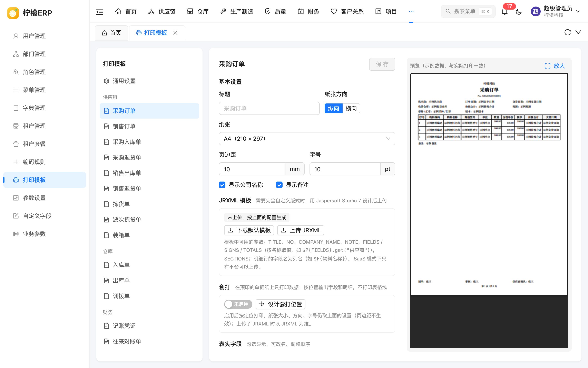Click 下载默认模板 button
Image resolution: width=588 pixels, height=368 pixels.
pos(249,230)
